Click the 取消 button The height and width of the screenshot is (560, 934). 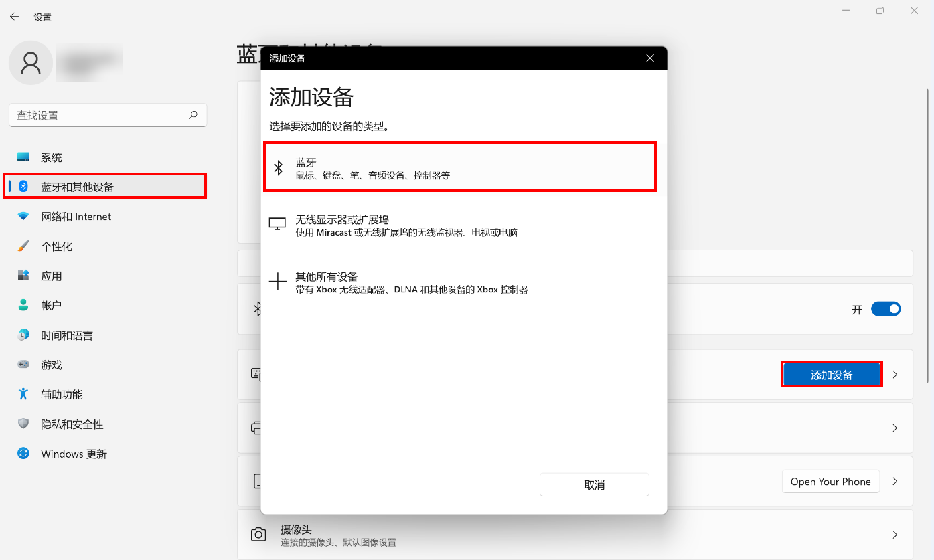[595, 485]
